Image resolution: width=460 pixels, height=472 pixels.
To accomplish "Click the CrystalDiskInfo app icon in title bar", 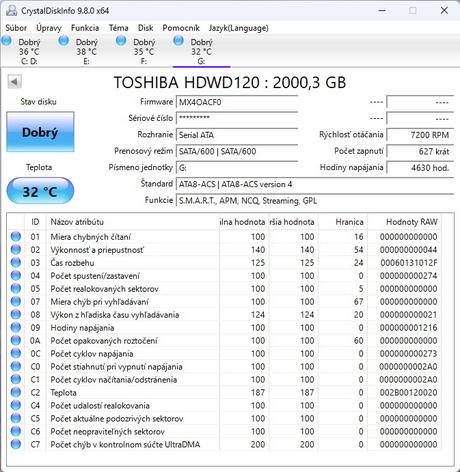I will tap(12, 10).
